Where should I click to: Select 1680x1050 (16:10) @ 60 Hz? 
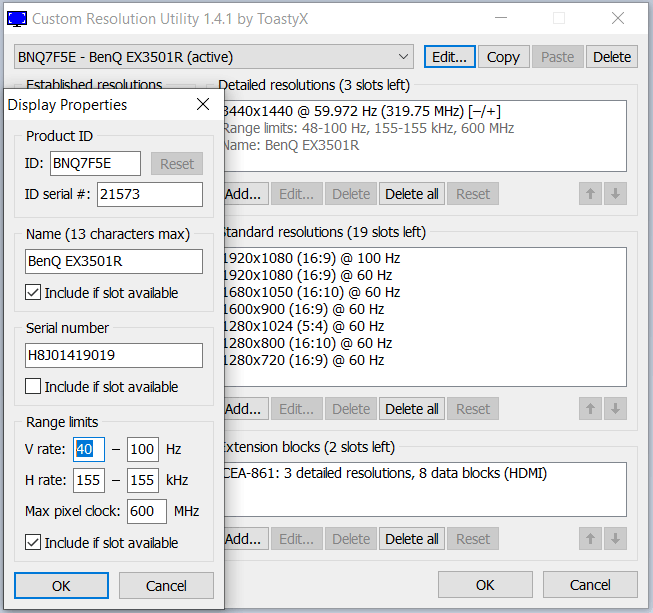425,292
